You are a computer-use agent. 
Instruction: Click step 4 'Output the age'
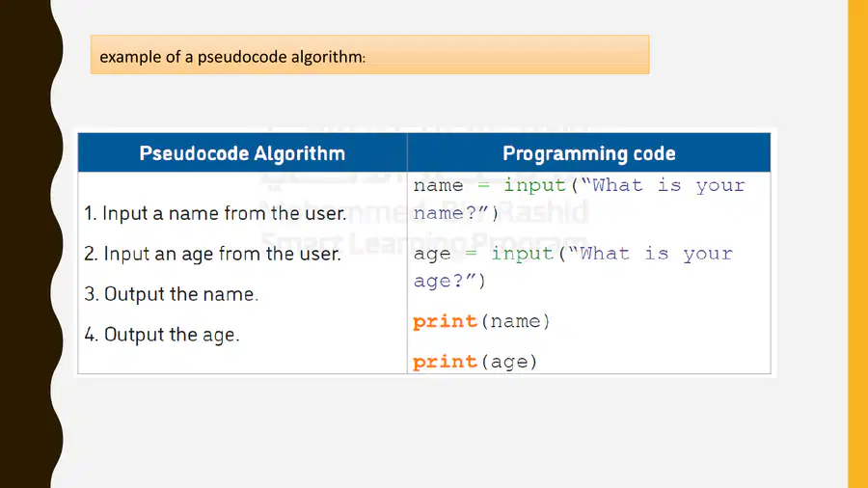[x=162, y=335]
